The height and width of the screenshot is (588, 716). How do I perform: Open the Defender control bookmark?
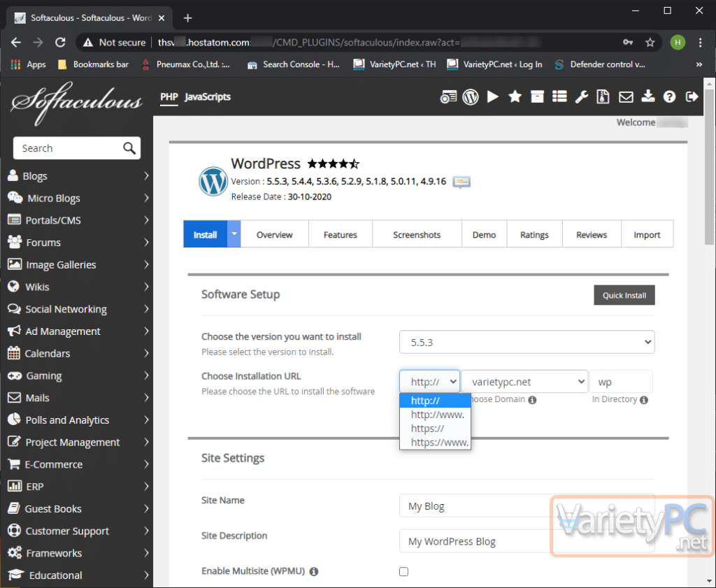pyautogui.click(x=599, y=64)
